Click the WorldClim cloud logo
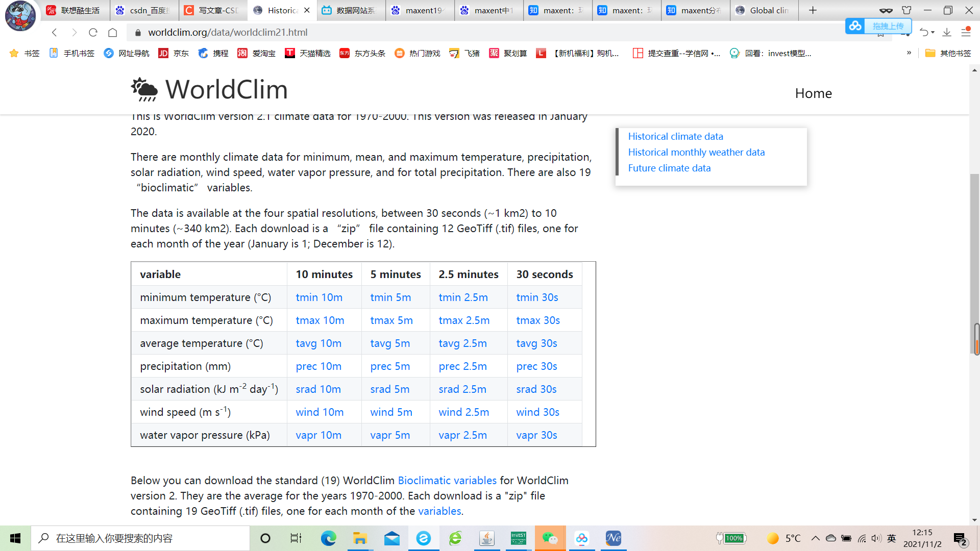 point(143,89)
